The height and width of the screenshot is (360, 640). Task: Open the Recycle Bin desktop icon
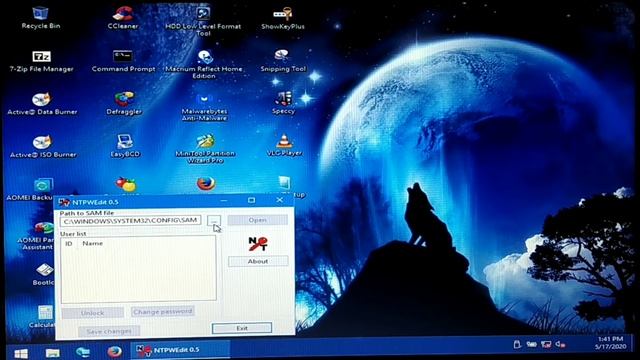pyautogui.click(x=40, y=18)
